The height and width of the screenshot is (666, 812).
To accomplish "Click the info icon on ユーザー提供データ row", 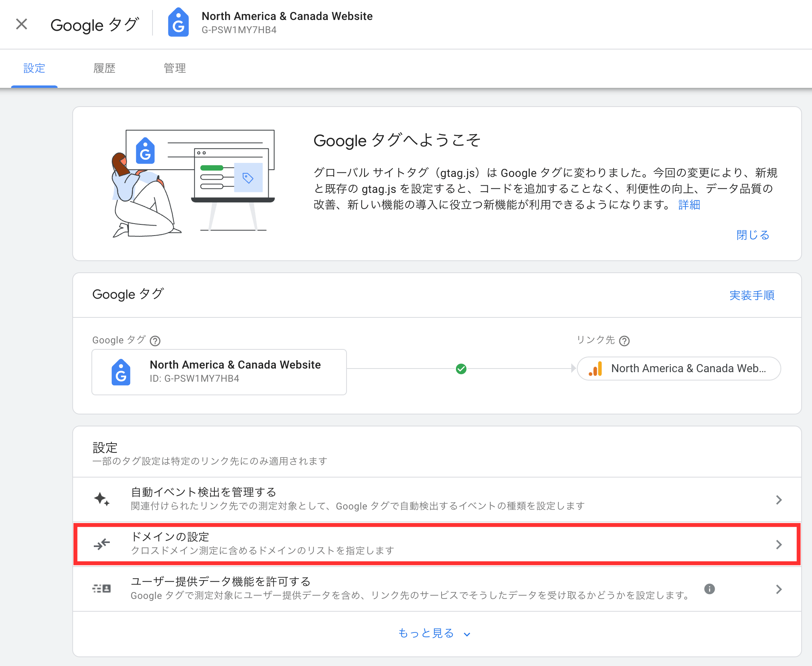I will [709, 589].
